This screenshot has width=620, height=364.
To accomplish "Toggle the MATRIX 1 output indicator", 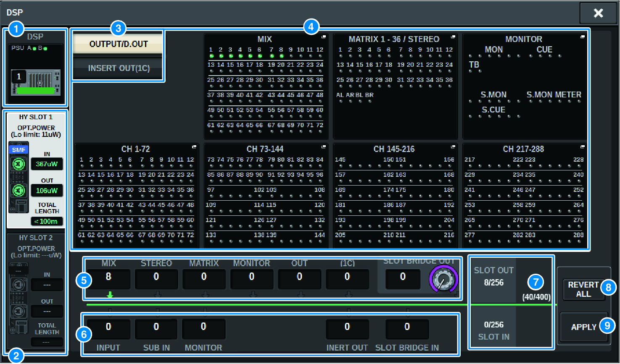I will pos(340,56).
